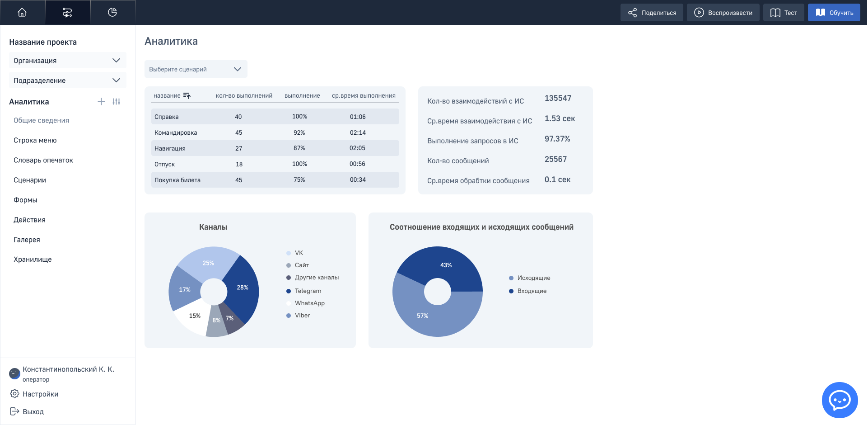Click the Настройки gear icon
Image resolution: width=868 pixels, height=425 pixels.
(14, 394)
